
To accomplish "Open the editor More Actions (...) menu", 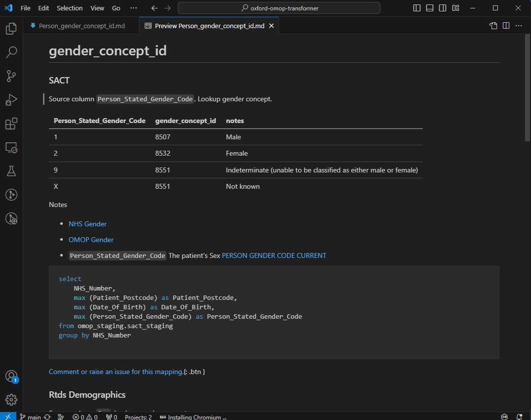I will tap(519, 26).
